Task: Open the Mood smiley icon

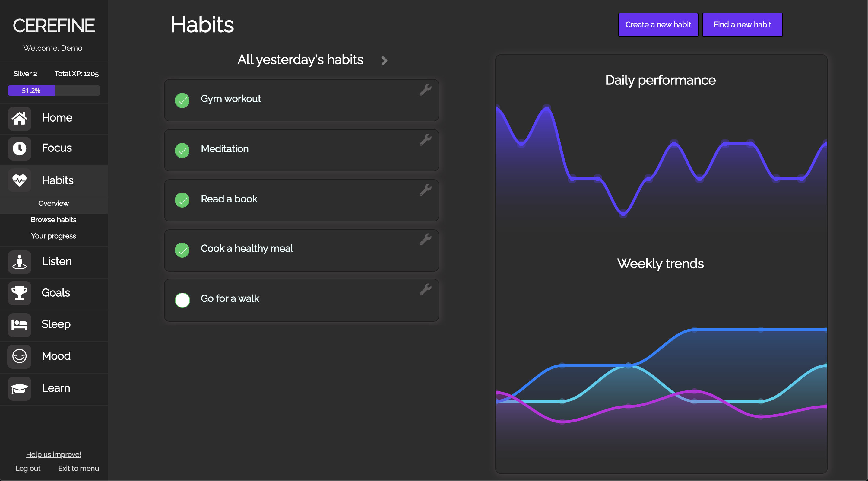Action: pos(19,356)
